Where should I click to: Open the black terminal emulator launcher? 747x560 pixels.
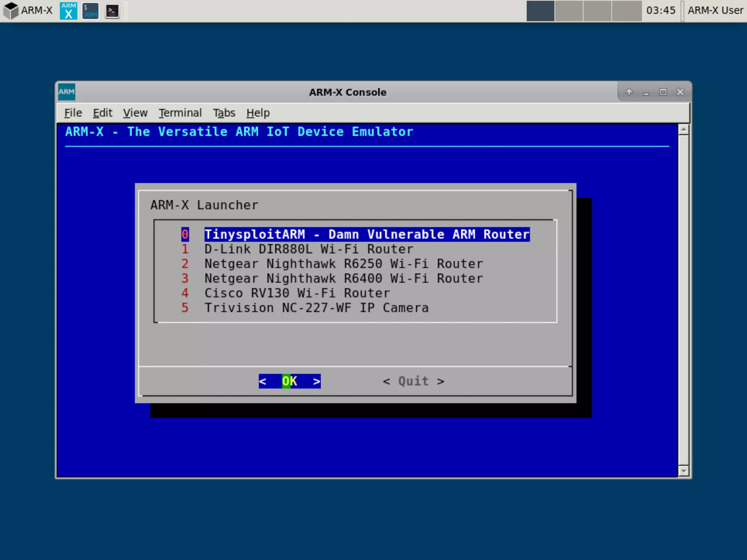click(x=112, y=11)
